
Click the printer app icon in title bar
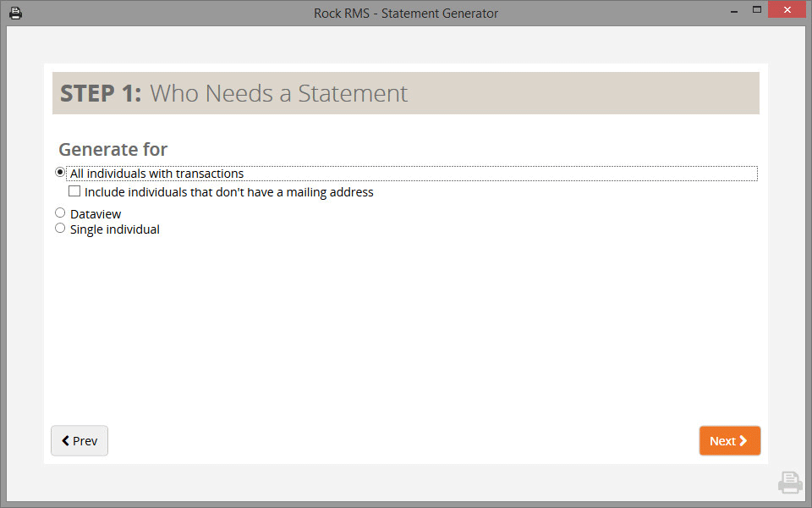click(x=15, y=13)
